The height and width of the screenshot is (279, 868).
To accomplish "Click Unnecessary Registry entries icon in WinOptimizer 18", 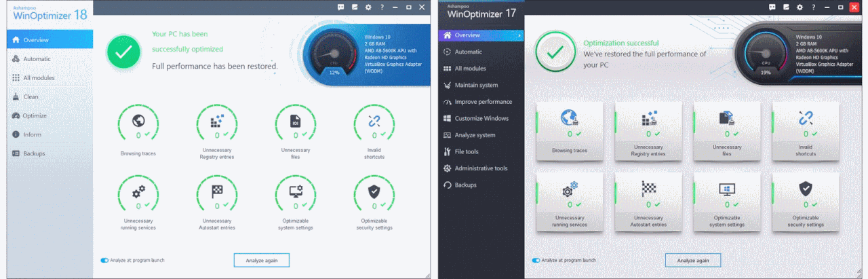I will tap(217, 122).
